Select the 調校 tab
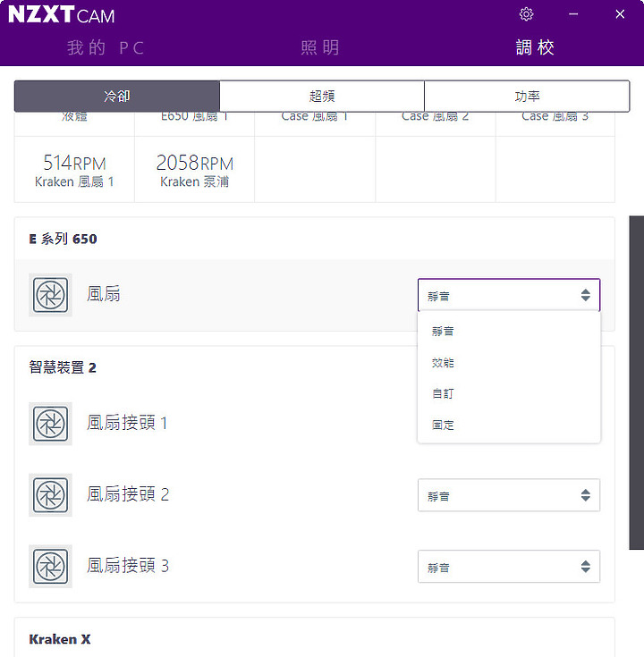This screenshot has height=657, width=644. (x=535, y=47)
